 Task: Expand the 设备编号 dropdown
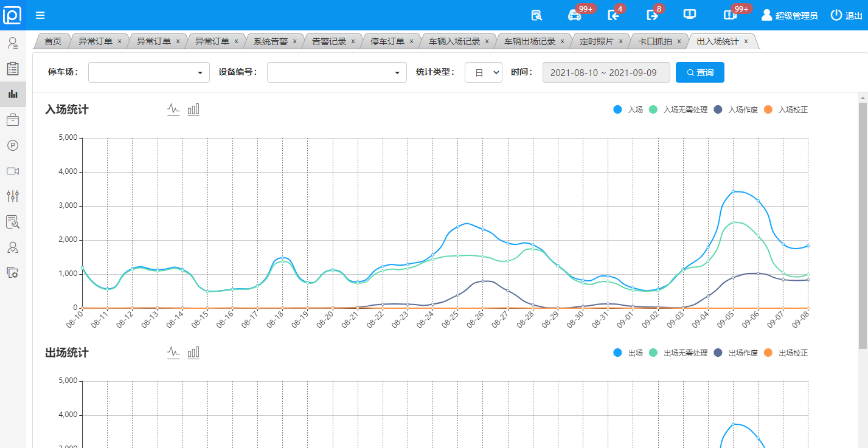click(337, 72)
